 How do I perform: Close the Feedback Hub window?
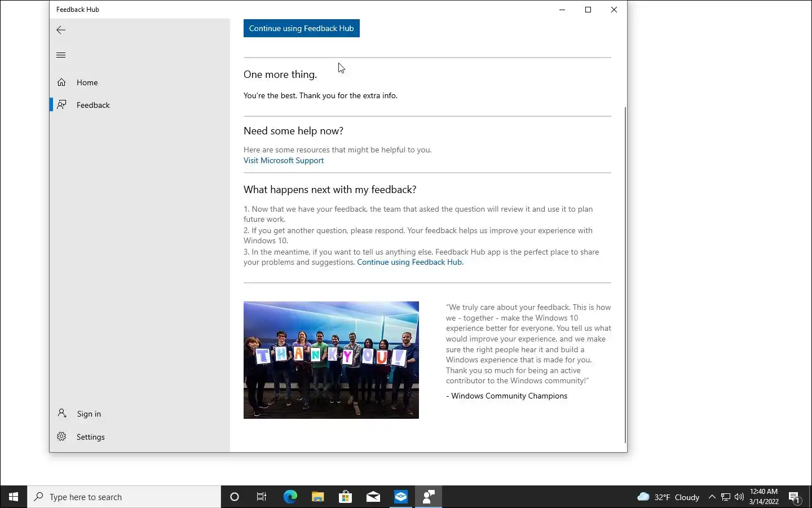point(614,10)
